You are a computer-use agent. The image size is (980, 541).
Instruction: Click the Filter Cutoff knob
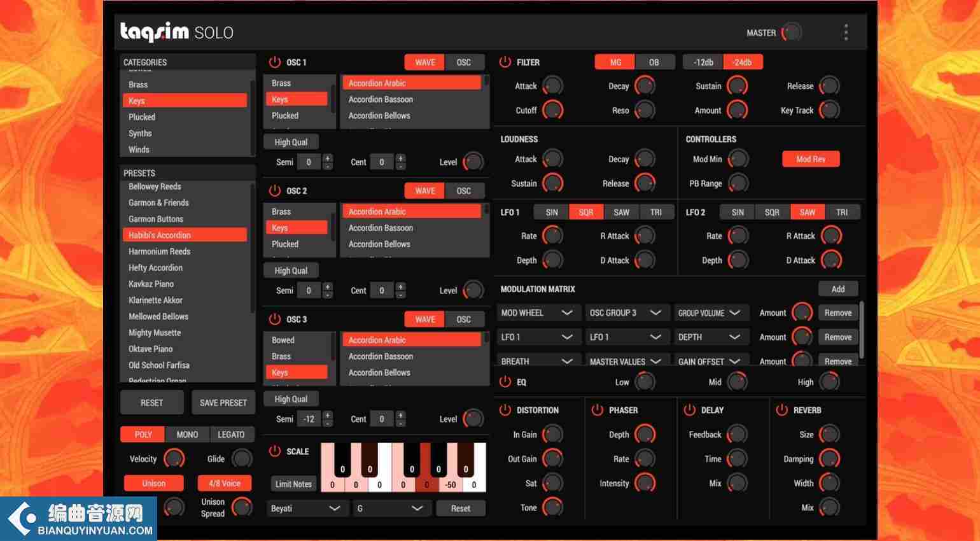[x=552, y=110]
